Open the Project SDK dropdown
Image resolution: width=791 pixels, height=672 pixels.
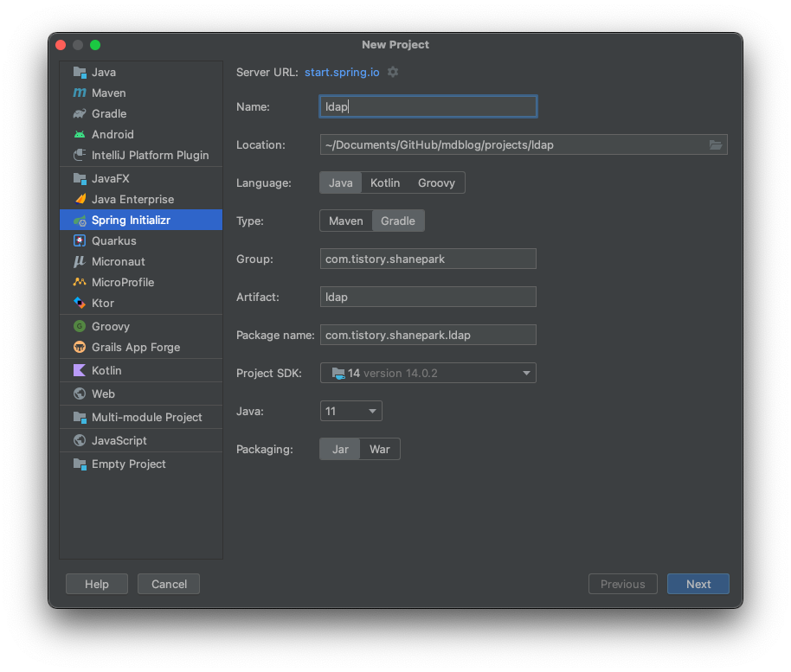(428, 373)
